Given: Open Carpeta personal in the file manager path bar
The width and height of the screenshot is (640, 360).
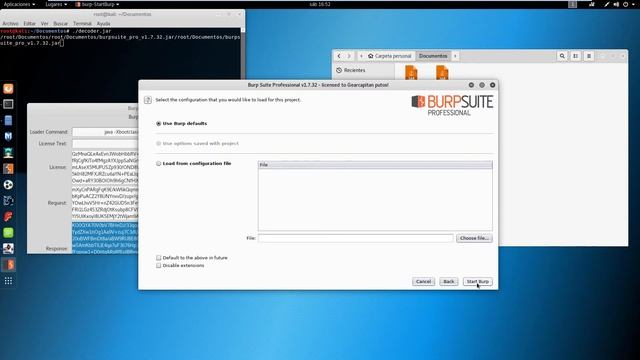Looking at the screenshot, I should [389, 56].
